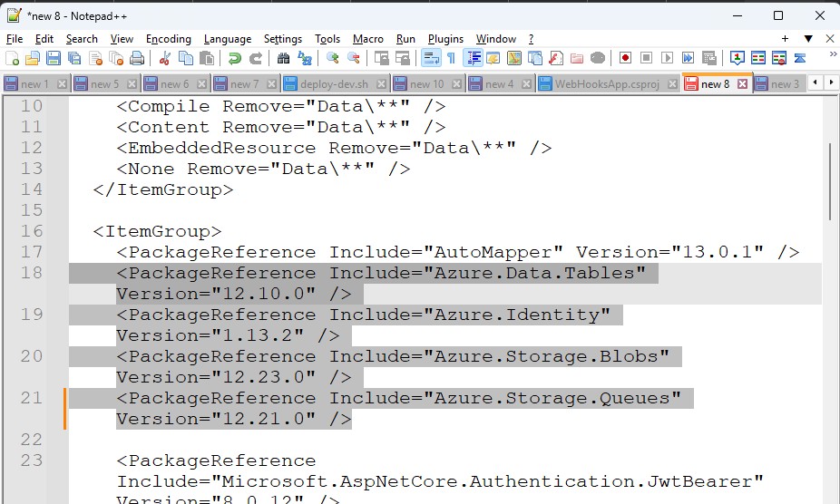Expand the hidden toolbar items chevron
Screen dimensions: 840x504
[x=833, y=54]
